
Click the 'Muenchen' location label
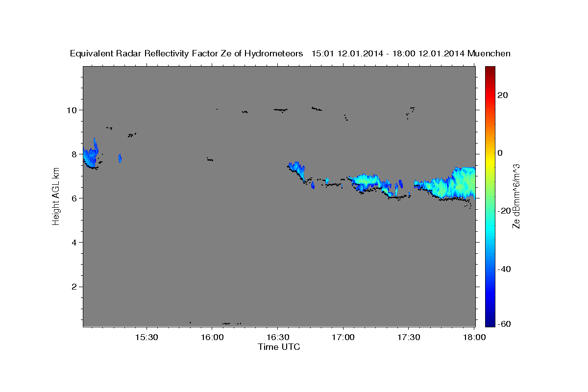coord(489,53)
